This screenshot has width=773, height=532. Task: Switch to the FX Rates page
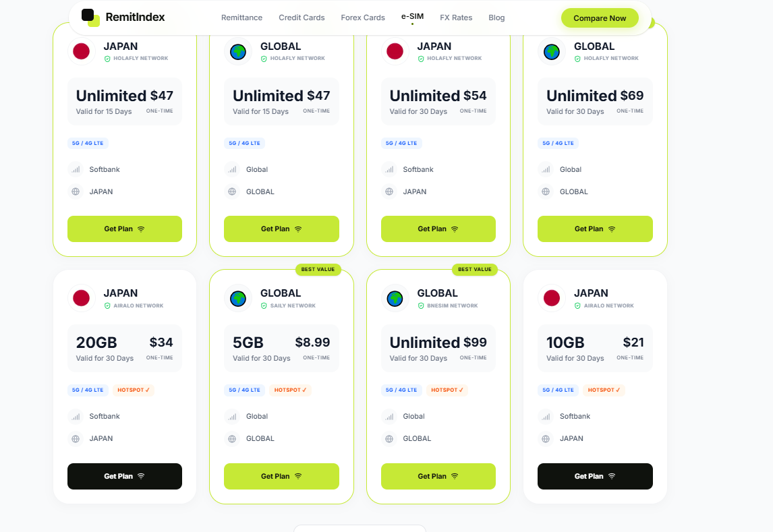(x=456, y=18)
